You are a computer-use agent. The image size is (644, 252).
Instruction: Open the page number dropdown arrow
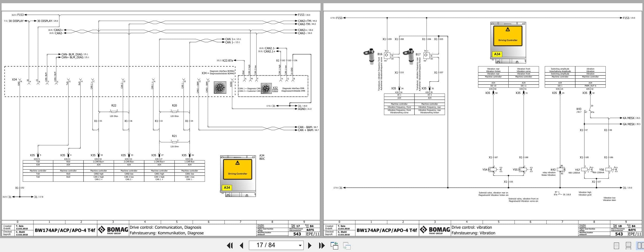click(x=300, y=245)
